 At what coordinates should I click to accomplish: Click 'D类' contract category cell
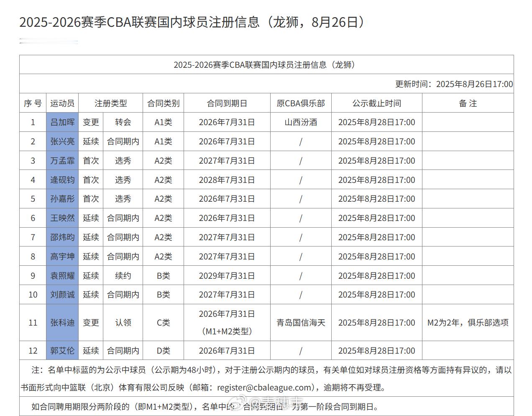[164, 351]
